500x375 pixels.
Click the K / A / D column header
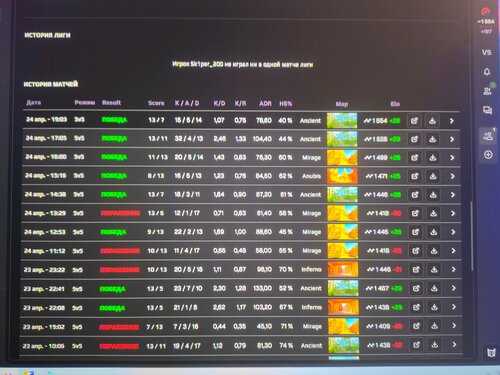[187, 103]
